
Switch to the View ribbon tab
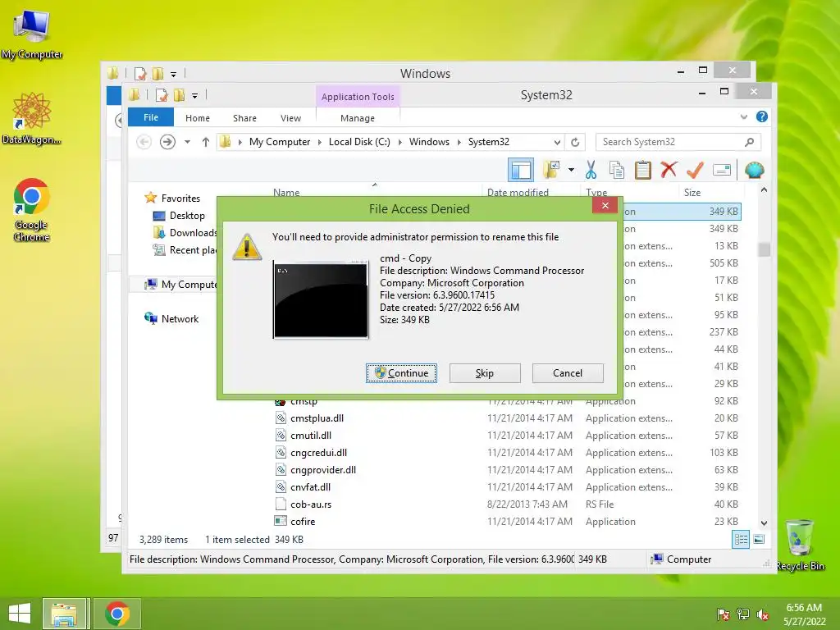[290, 118]
